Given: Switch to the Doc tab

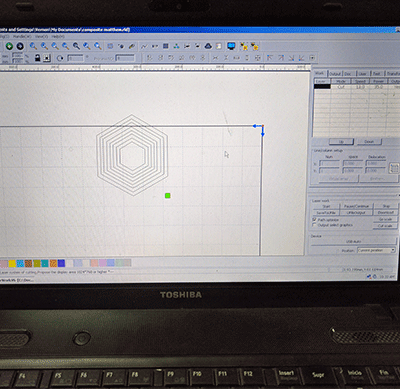Looking at the screenshot, I should (348, 74).
